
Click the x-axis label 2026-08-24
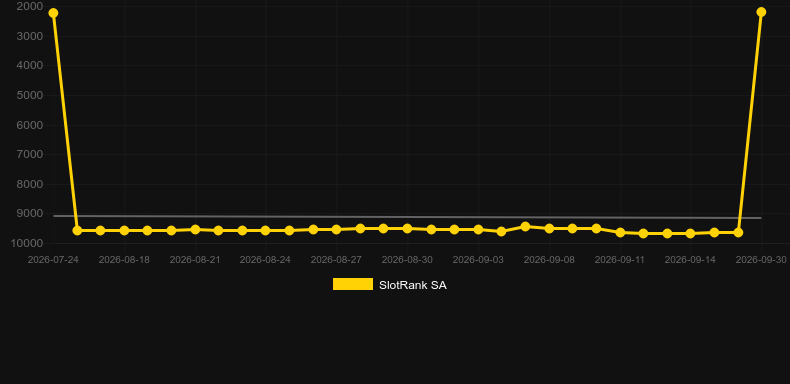pos(266,260)
